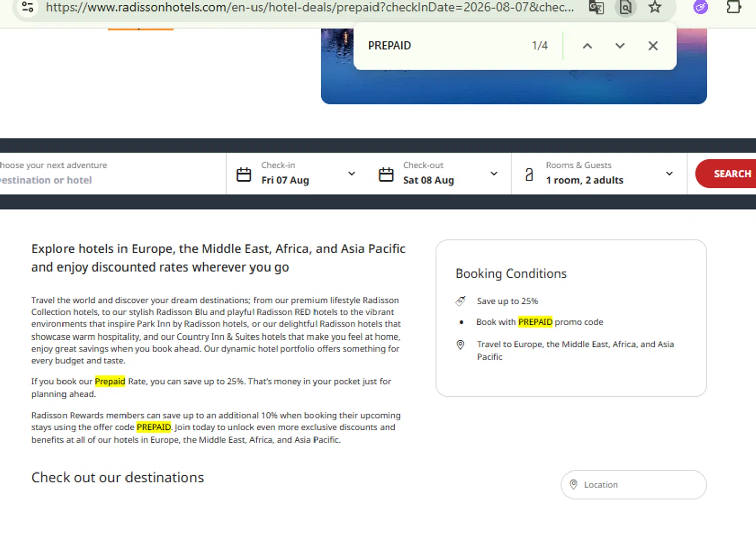Go to next find result
Screen dimensions: 756x540
620,46
